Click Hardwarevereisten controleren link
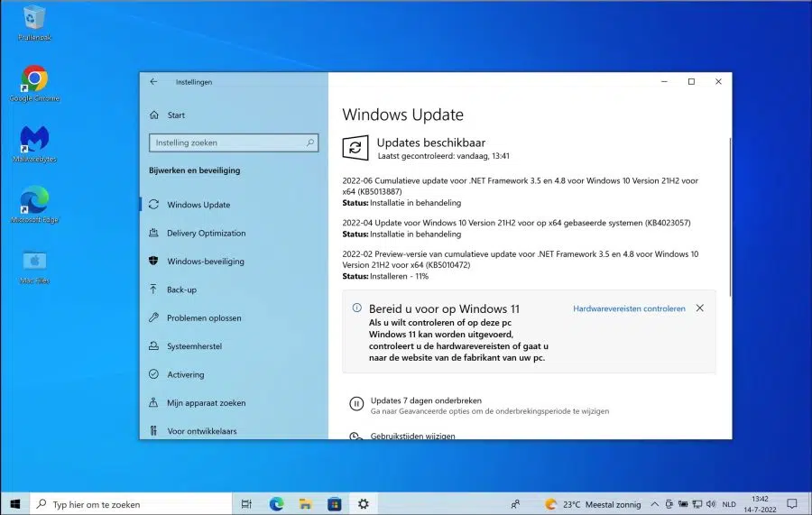The image size is (812, 515). (629, 308)
